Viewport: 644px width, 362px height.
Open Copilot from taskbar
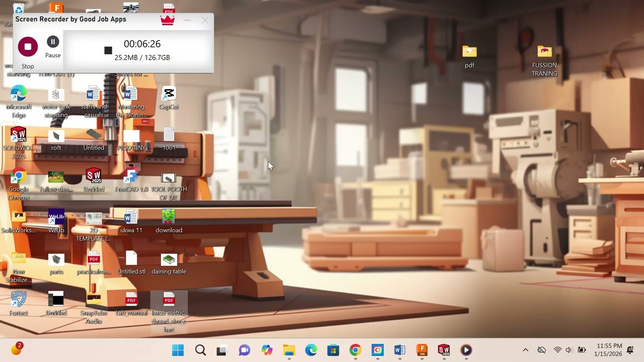267,350
